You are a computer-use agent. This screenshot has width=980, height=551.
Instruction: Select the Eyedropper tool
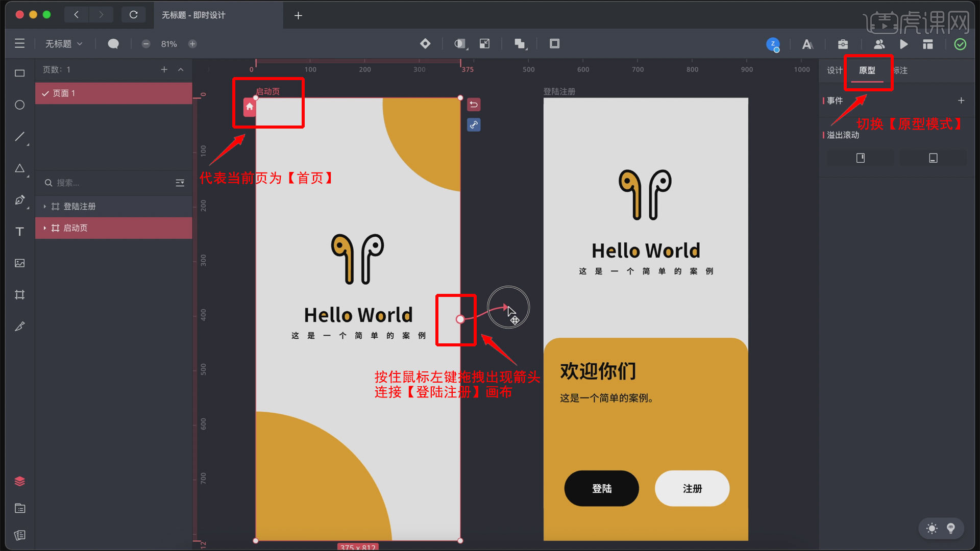[x=20, y=327]
